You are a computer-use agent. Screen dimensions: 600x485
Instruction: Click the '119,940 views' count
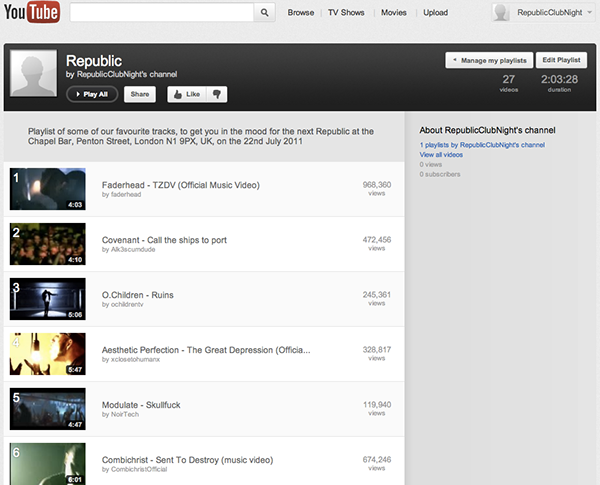point(377,408)
